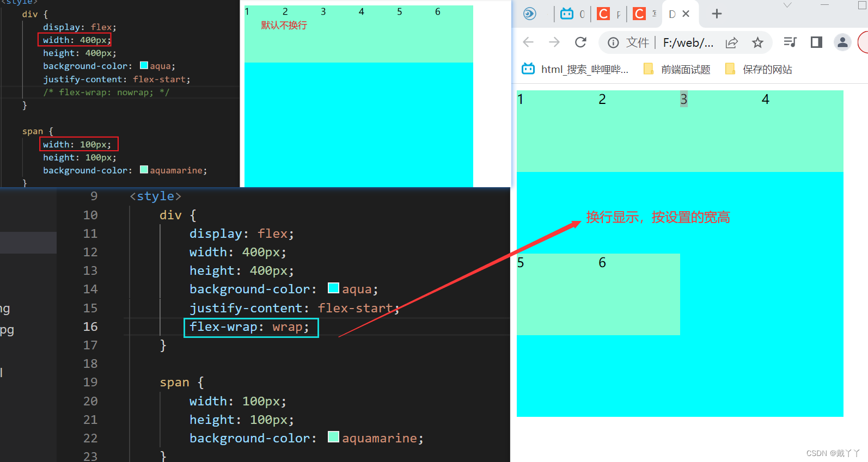Close the active 'D' browser tab
Screen dimensions: 868x462
pyautogui.click(x=686, y=14)
